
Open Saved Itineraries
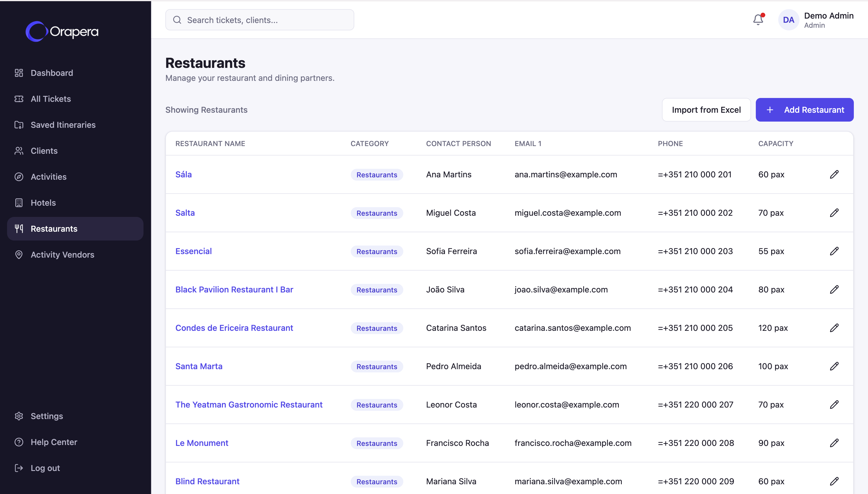(75, 125)
